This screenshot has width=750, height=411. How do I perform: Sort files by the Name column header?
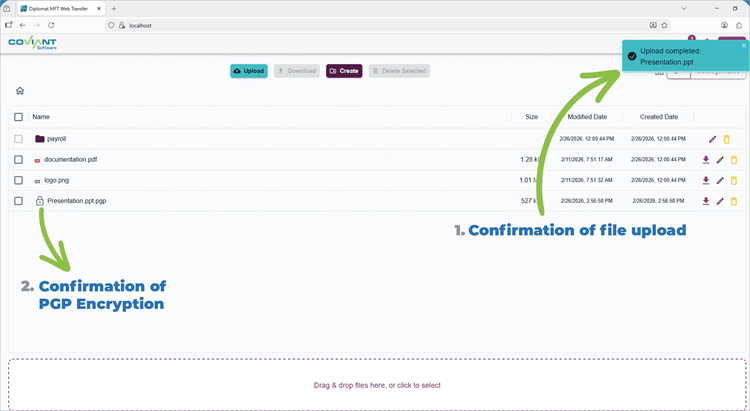tap(41, 117)
